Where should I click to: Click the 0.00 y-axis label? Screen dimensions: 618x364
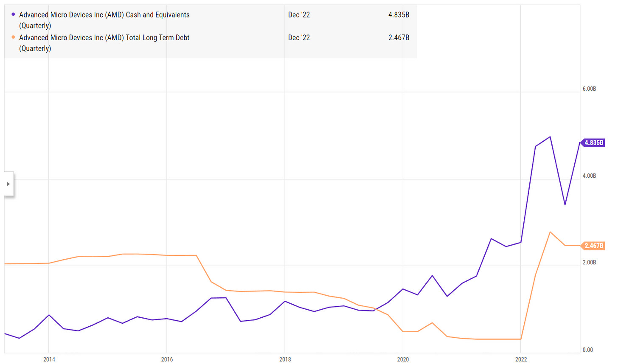[x=587, y=350]
